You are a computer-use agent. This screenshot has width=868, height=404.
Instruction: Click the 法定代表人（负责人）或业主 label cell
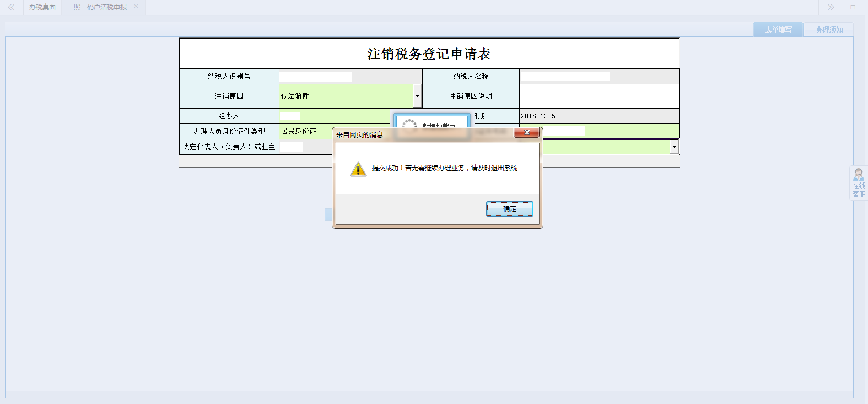[229, 147]
